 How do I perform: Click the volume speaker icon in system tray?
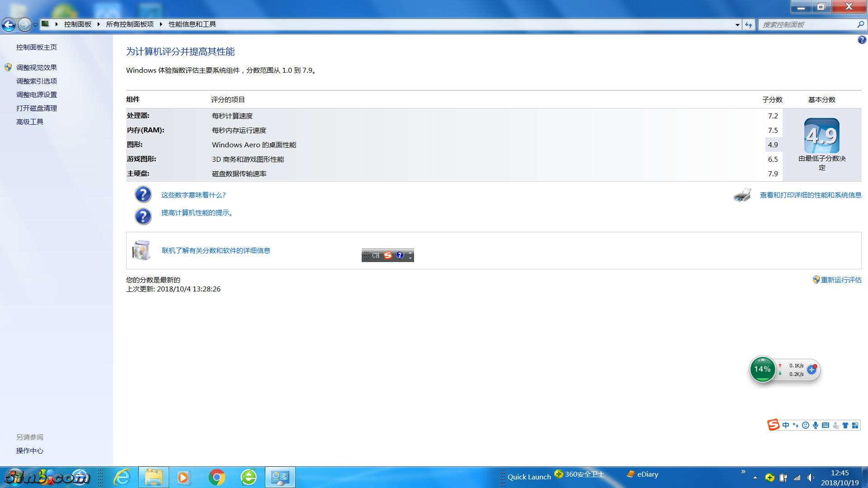pos(810,478)
